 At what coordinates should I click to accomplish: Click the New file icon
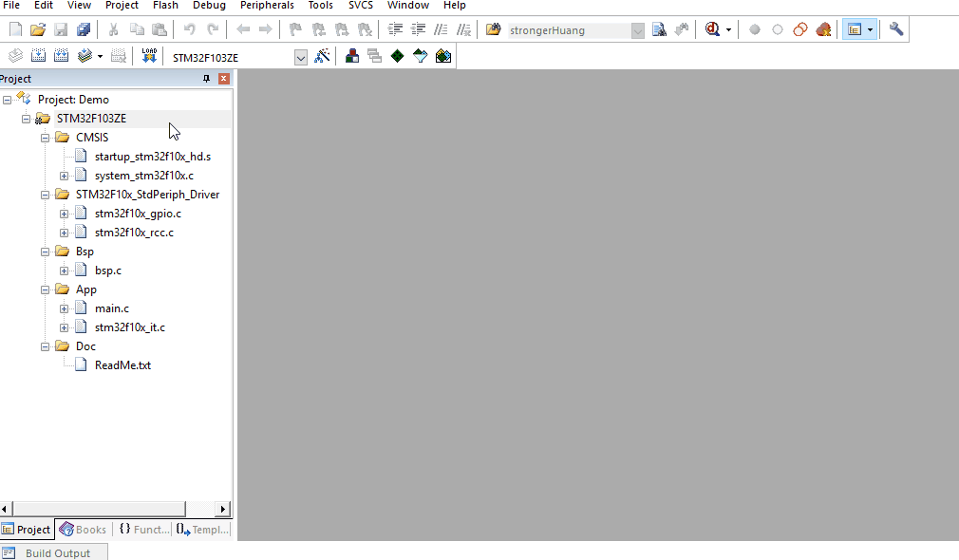coord(15,29)
